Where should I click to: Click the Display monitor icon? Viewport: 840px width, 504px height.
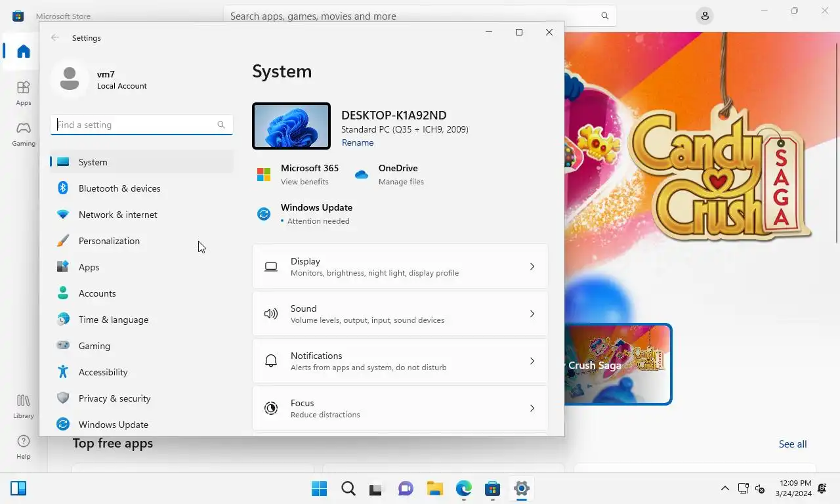271,266
